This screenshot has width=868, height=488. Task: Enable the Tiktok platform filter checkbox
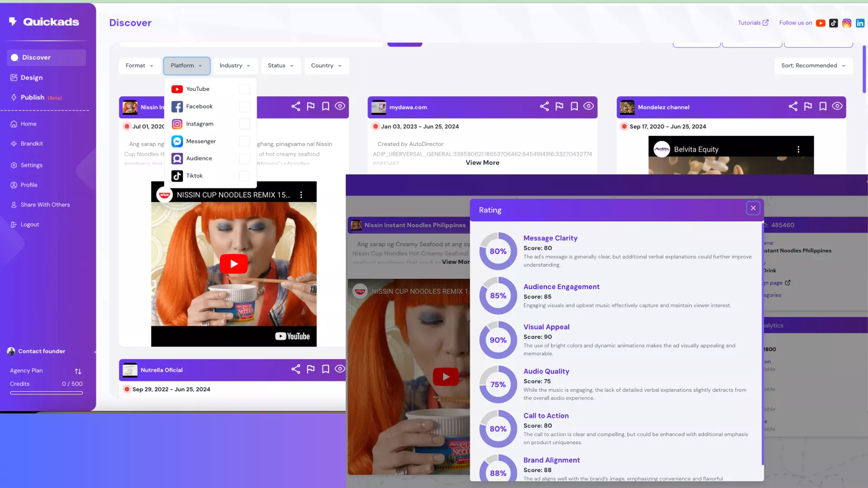click(244, 176)
